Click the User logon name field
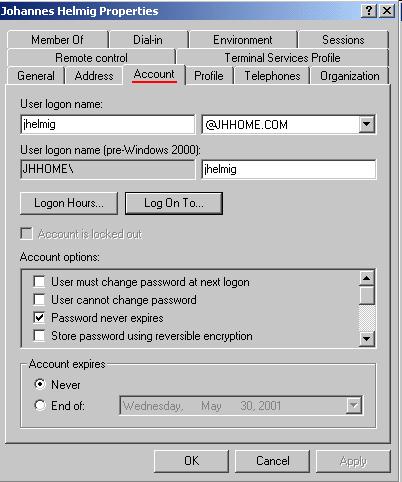The image size is (402, 482). [x=107, y=124]
